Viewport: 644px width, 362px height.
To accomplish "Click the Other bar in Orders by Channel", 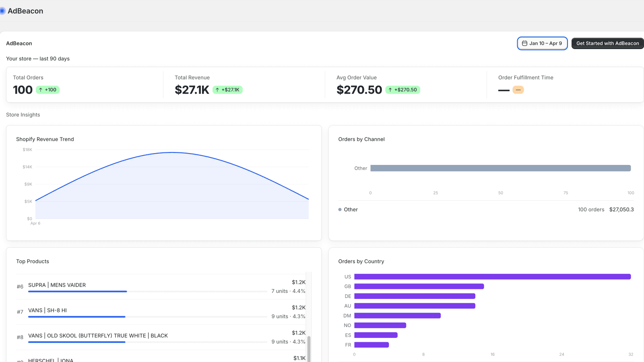I will pos(500,168).
